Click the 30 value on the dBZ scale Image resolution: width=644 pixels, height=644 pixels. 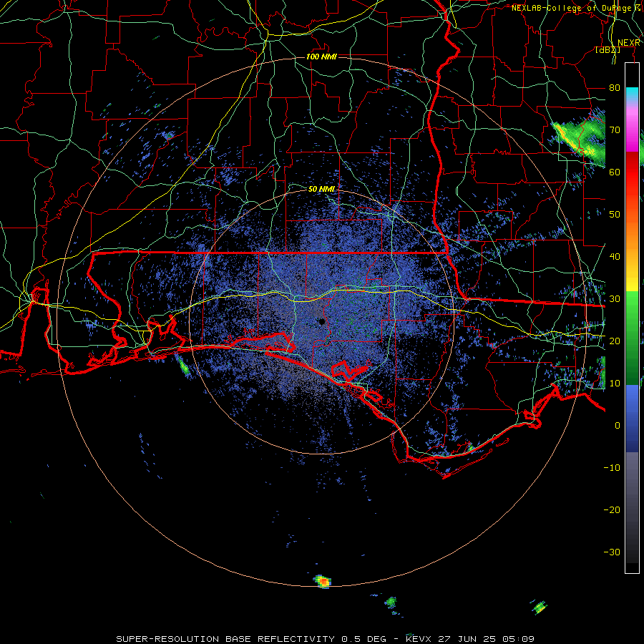(x=615, y=299)
